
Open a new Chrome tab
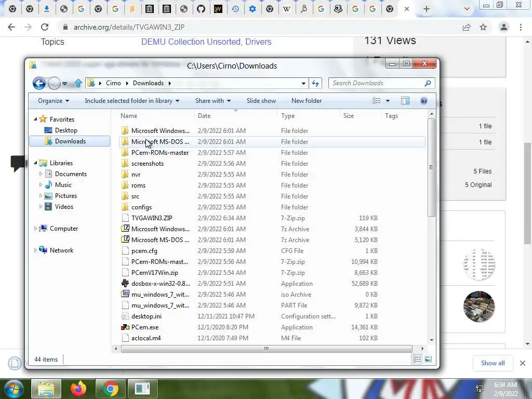(427, 9)
